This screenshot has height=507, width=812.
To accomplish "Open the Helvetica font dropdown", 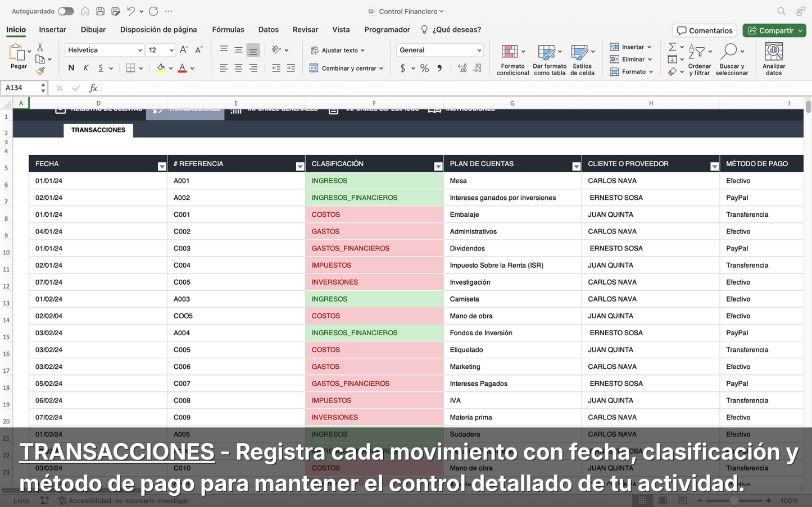I will [x=104, y=50].
